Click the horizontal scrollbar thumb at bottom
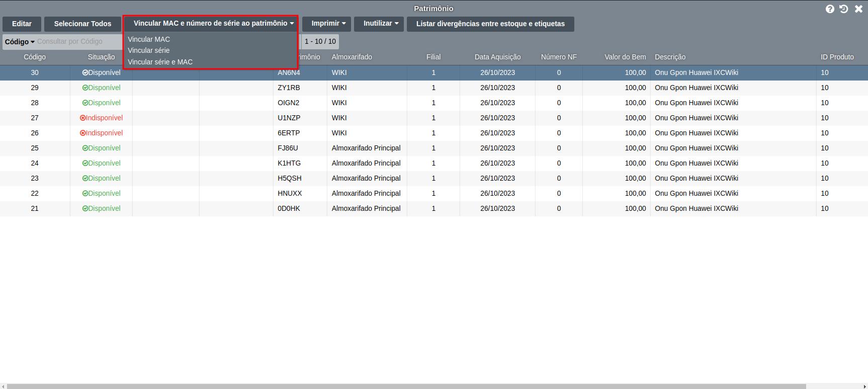The width and height of the screenshot is (868, 389). (406, 386)
